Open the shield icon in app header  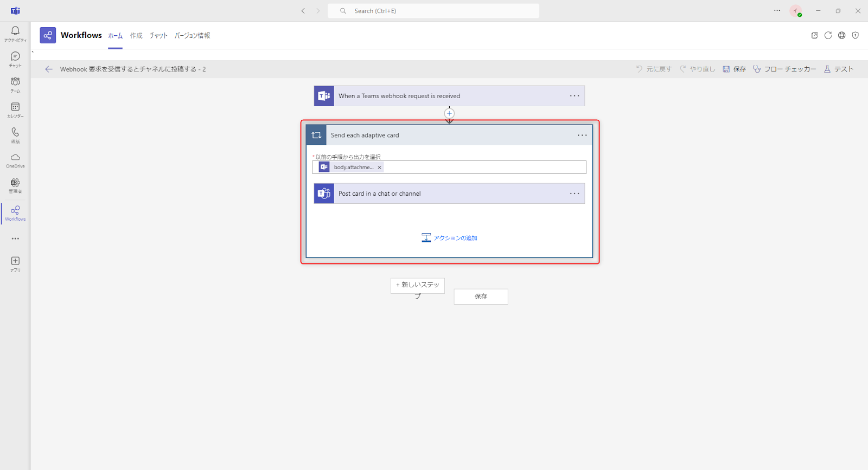[855, 35]
